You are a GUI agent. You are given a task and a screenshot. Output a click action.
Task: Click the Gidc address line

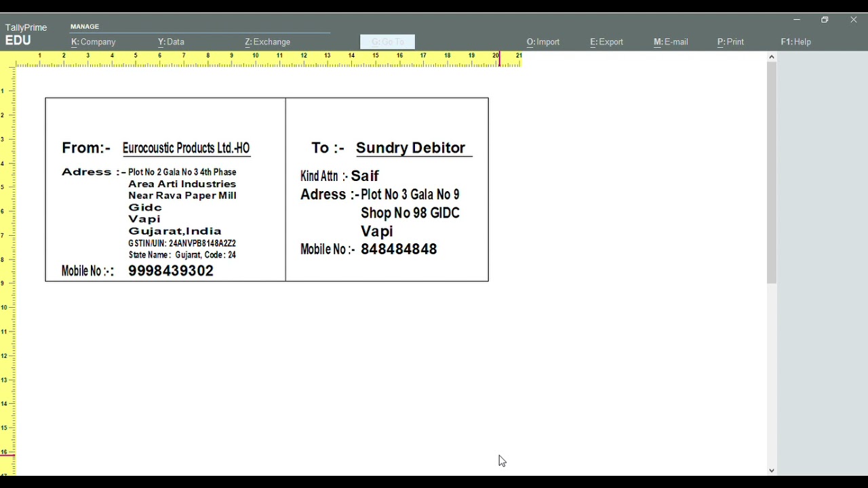(x=145, y=207)
